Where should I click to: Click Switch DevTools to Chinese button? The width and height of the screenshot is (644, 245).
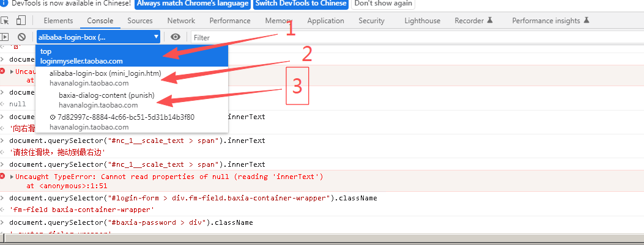tap(301, 3)
